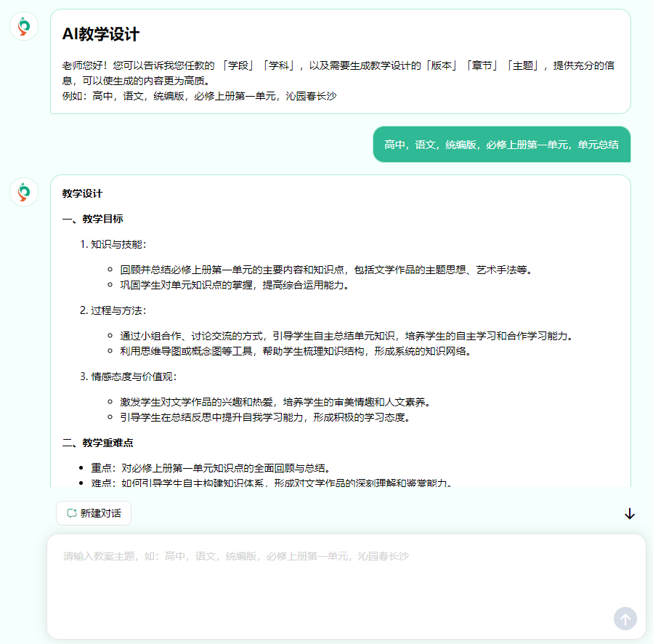Click the bold 教学设计 response heading

(82, 193)
